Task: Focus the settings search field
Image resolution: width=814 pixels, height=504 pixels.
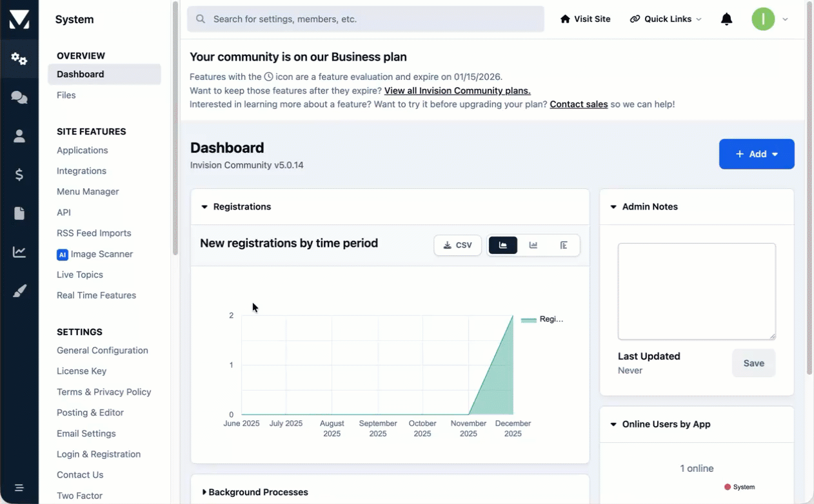Action: tap(366, 19)
